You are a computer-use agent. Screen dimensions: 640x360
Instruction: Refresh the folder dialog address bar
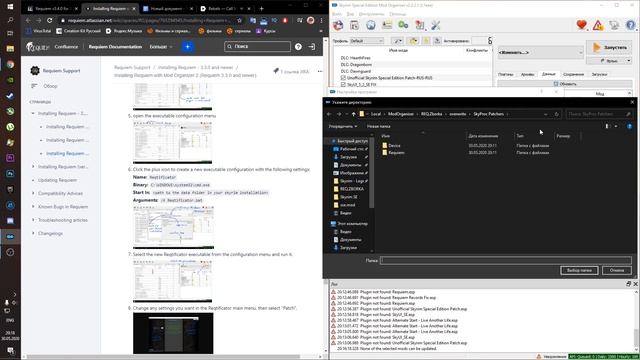556,114
